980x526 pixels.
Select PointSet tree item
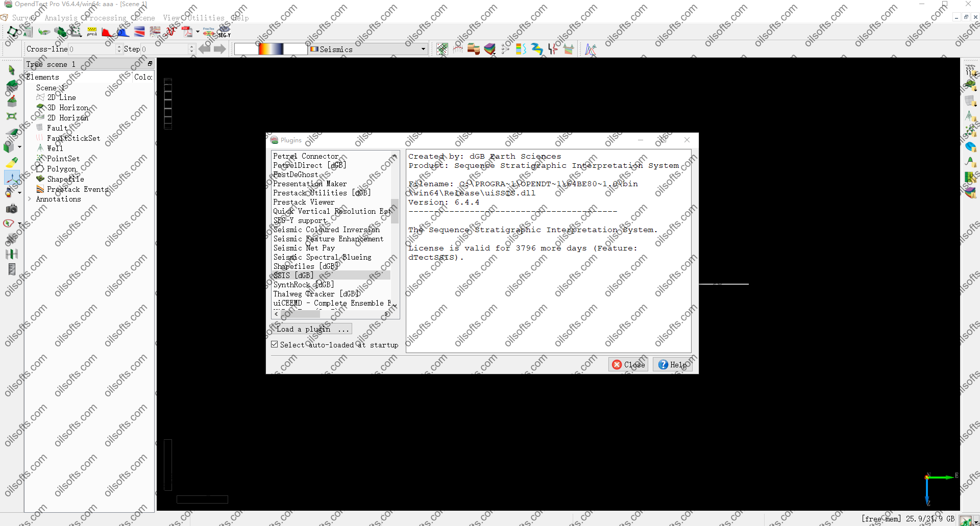63,159
